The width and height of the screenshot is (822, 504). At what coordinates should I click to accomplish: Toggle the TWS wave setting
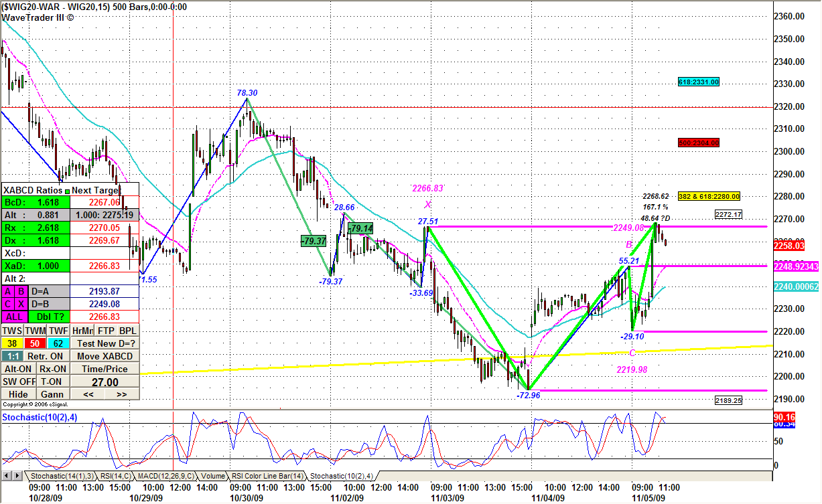[13, 331]
